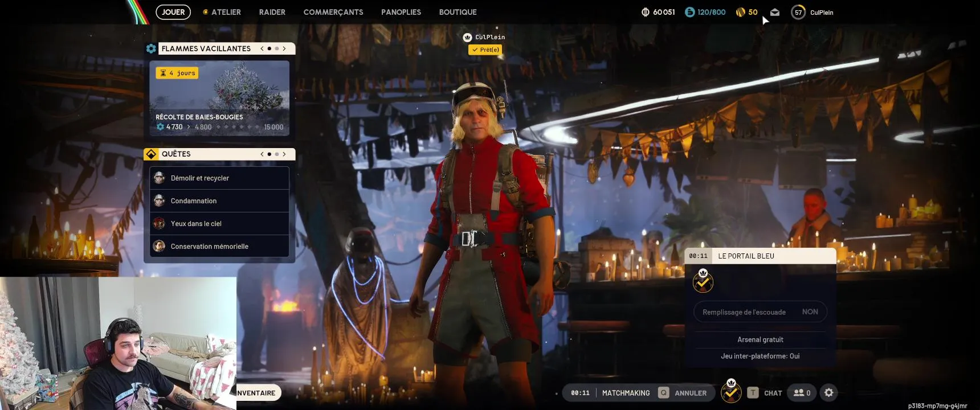This screenshot has width=980, height=410.
Task: Open the CulPlein profile name in top bar
Action: 822,13
